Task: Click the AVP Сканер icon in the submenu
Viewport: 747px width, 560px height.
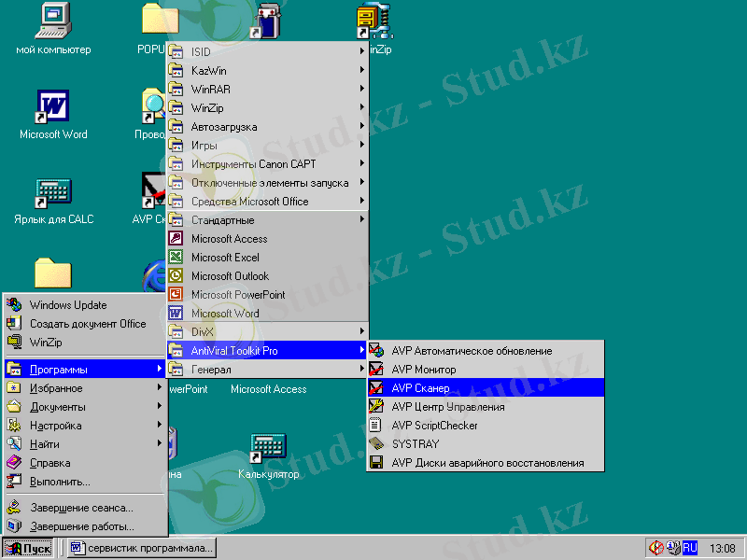Action: pos(376,387)
